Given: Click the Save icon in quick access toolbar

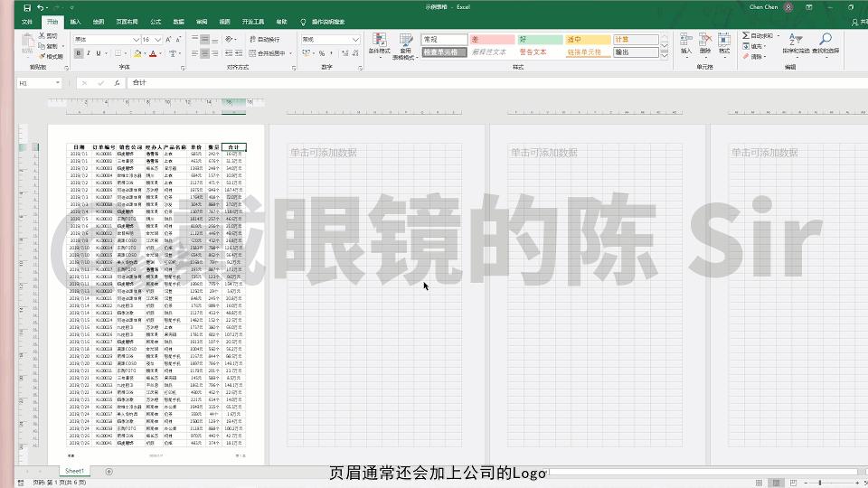Looking at the screenshot, I should [26, 8].
